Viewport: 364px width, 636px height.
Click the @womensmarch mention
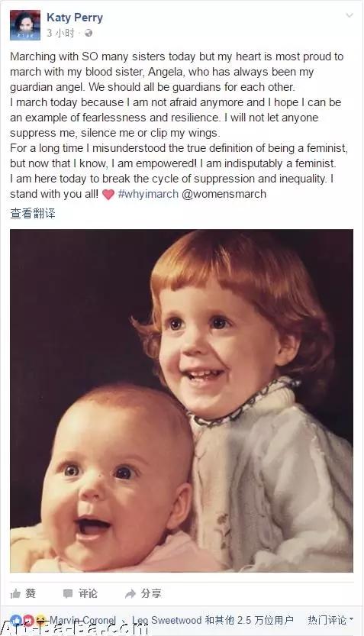tap(224, 194)
